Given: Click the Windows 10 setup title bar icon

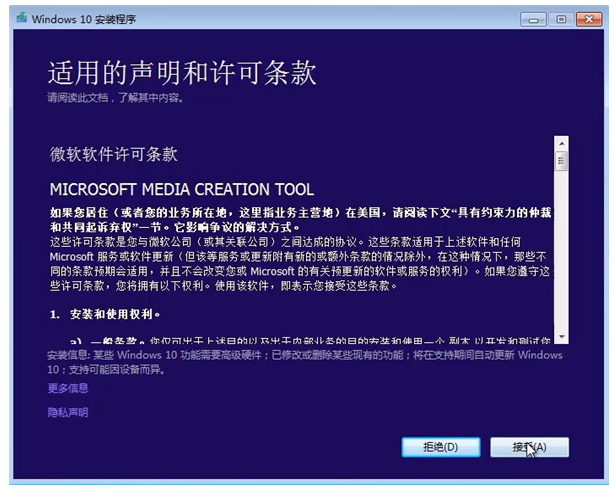Looking at the screenshot, I should 22,18.
